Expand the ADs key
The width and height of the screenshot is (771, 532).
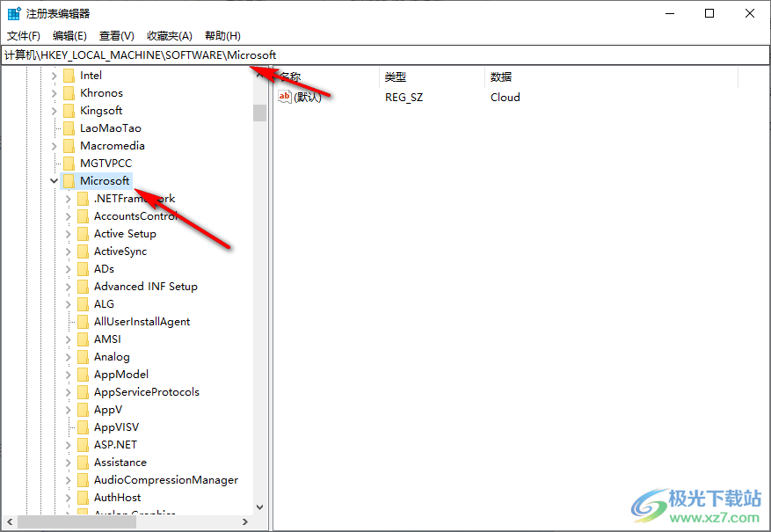tap(69, 269)
